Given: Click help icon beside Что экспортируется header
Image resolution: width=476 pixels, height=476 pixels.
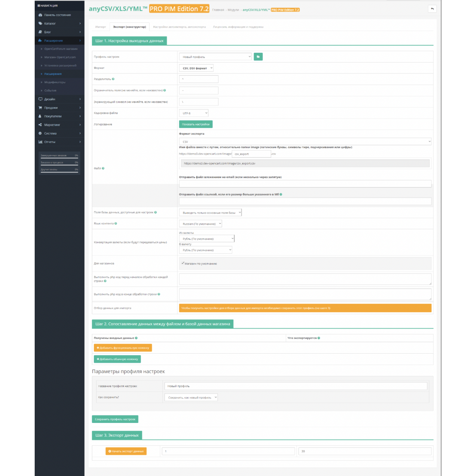Looking at the screenshot, I should click(319, 338).
